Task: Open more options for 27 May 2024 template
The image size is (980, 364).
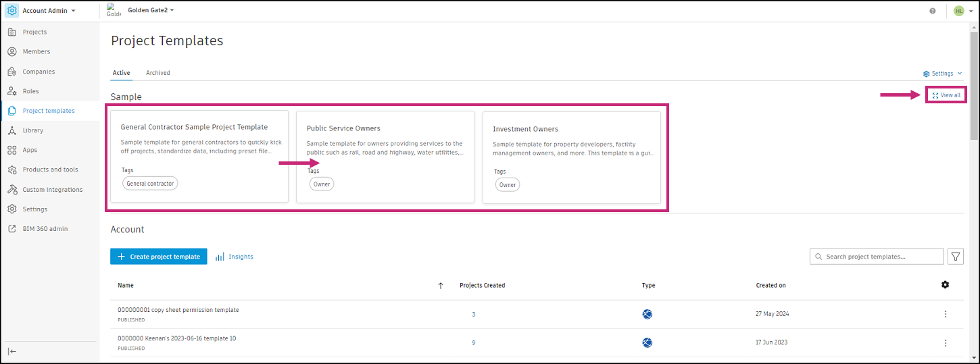Action: [x=945, y=314]
